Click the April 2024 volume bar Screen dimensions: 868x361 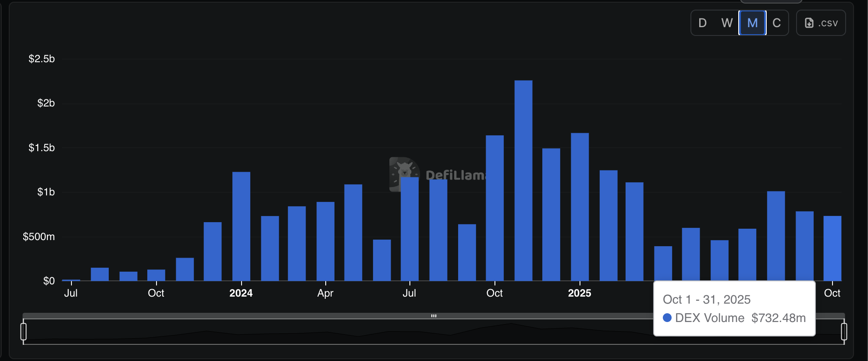pos(325,241)
